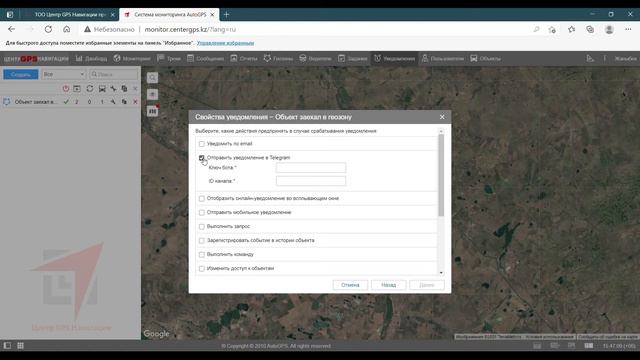Image resolution: width=640 pixels, height=360 pixels.
Task: Click the Далее button
Action: (427, 285)
